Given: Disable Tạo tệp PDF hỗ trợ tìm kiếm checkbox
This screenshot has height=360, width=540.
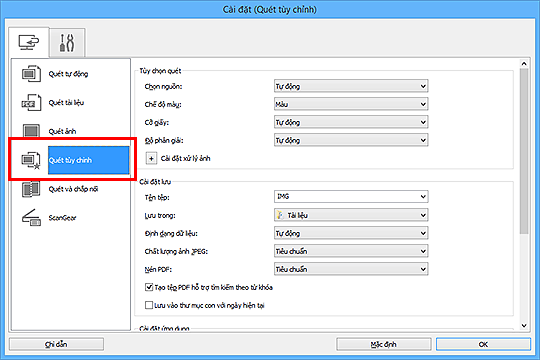Looking at the screenshot, I should (x=149, y=287).
